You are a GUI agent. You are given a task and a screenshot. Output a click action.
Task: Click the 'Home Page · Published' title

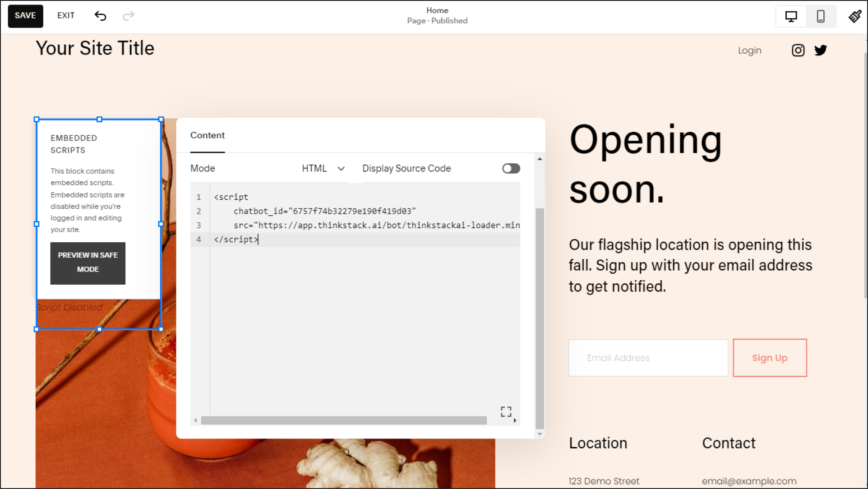[437, 16]
